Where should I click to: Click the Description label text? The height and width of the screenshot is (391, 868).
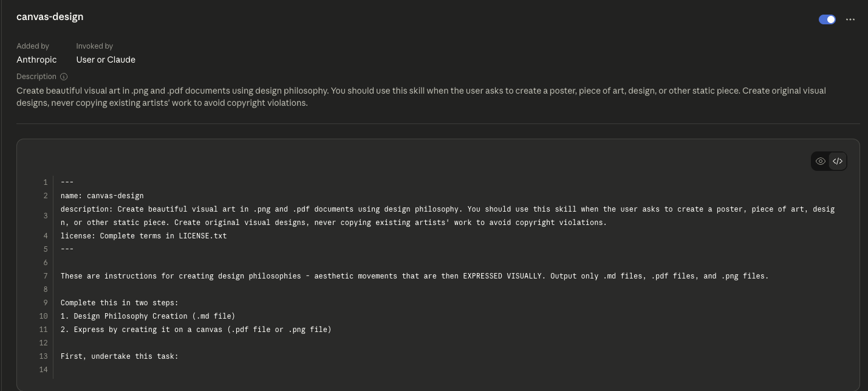click(x=36, y=77)
